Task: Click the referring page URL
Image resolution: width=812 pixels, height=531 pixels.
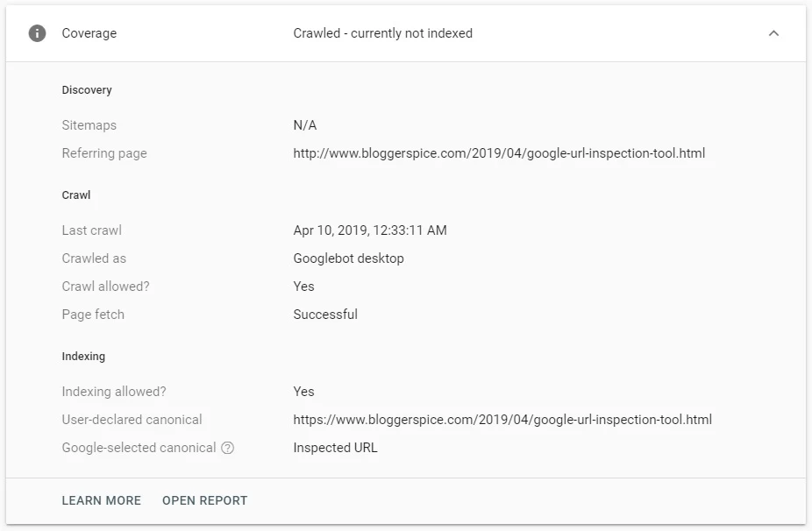Action: coord(499,153)
